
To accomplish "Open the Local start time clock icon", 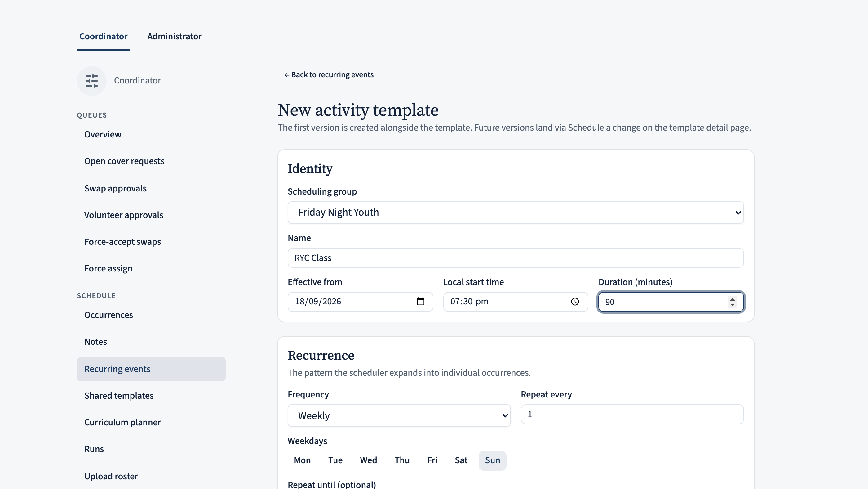I will [575, 302].
